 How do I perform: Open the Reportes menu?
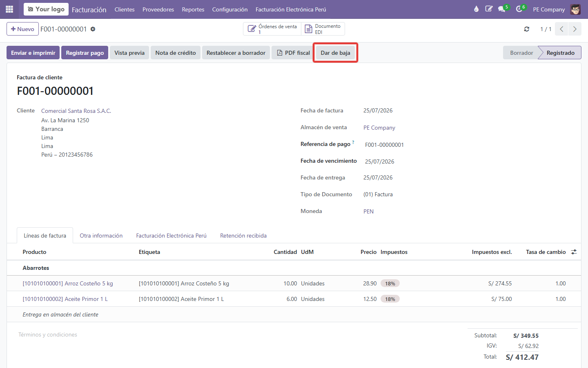point(193,9)
